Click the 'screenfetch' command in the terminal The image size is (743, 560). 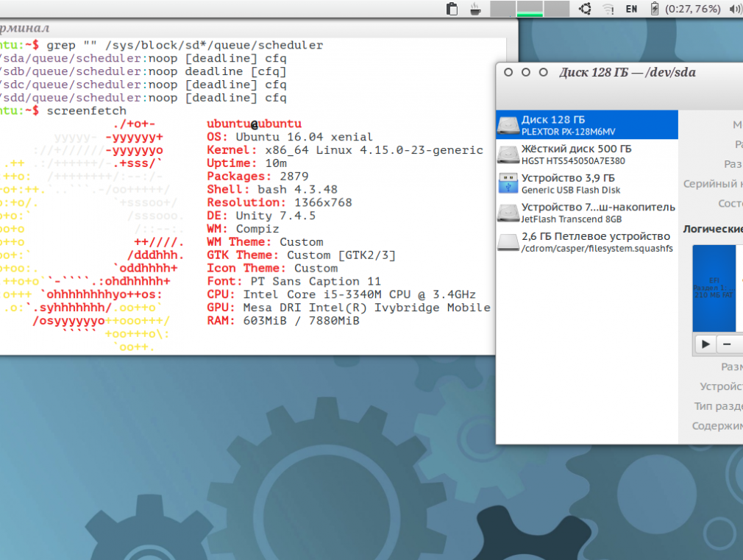tap(86, 111)
